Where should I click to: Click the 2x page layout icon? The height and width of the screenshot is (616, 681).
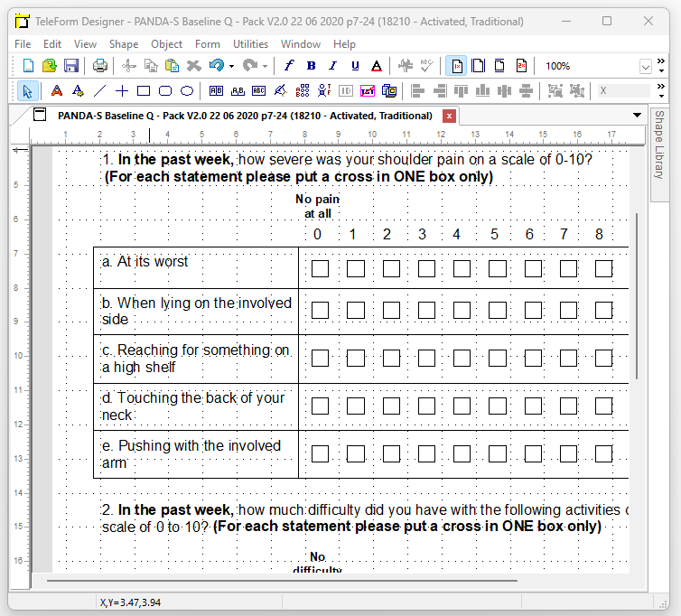[522, 66]
